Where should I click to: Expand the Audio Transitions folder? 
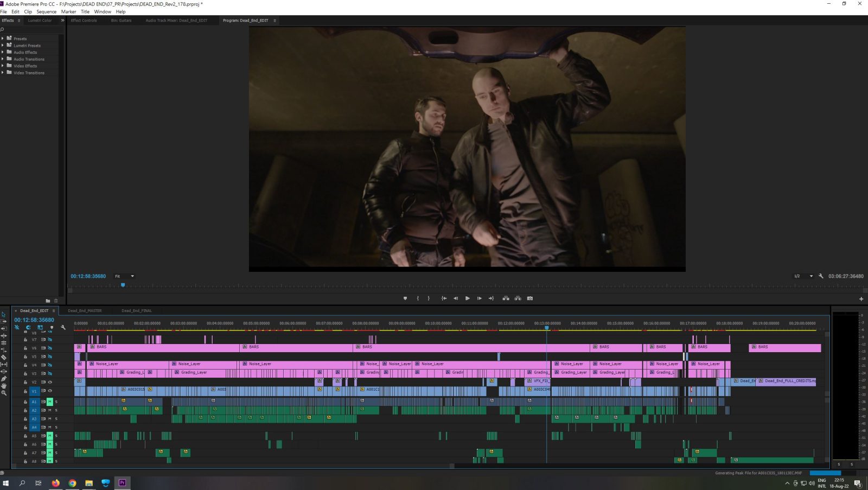3,59
